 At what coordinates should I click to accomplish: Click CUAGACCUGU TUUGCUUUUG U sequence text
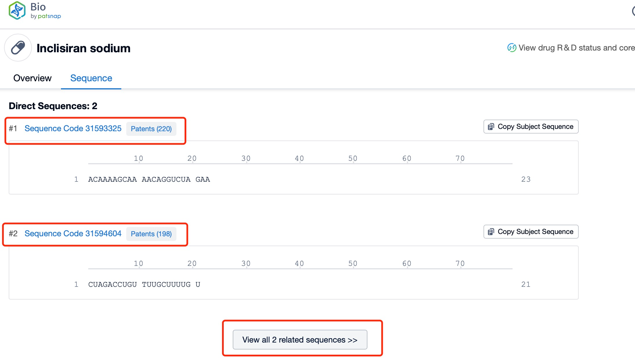tap(144, 285)
